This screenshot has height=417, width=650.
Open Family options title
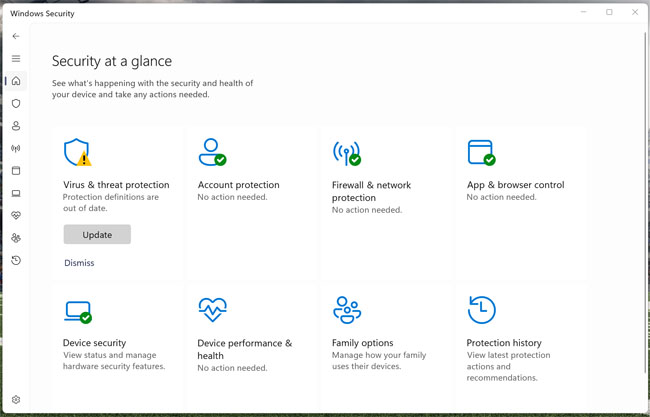[x=363, y=343]
